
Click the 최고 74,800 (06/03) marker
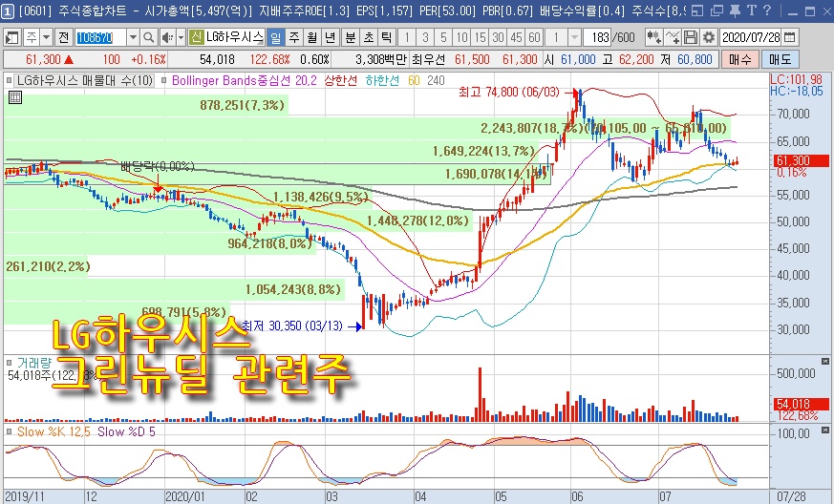click(x=509, y=92)
